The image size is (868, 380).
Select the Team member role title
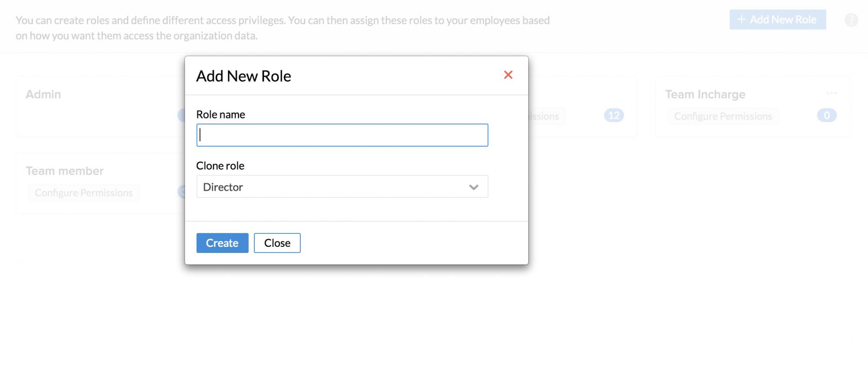(65, 171)
